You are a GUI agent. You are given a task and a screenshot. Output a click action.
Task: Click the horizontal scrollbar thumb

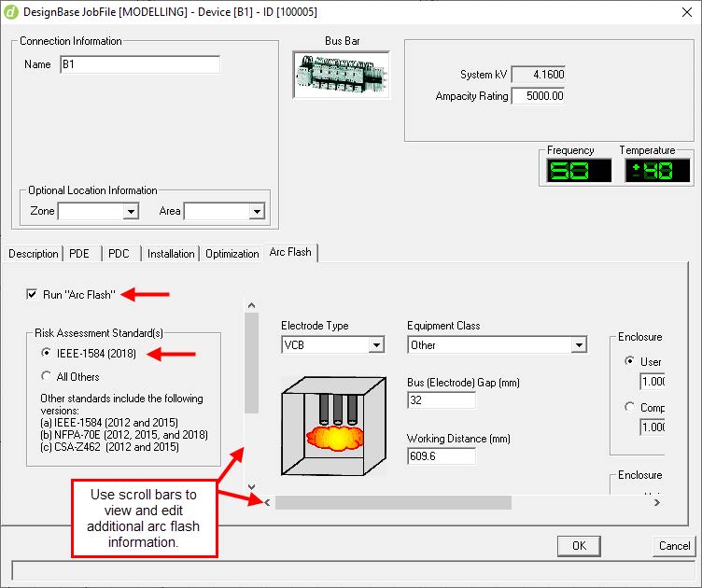393,502
